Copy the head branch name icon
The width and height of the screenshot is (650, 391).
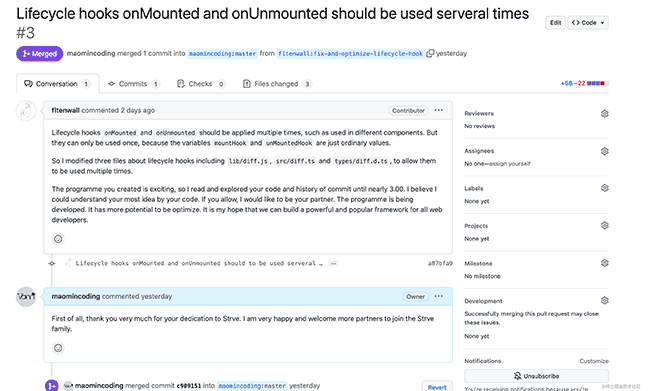click(x=430, y=53)
